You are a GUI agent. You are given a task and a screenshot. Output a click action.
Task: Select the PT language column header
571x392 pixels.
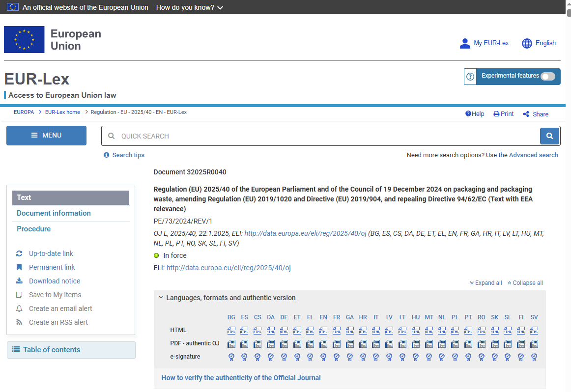[x=468, y=317]
